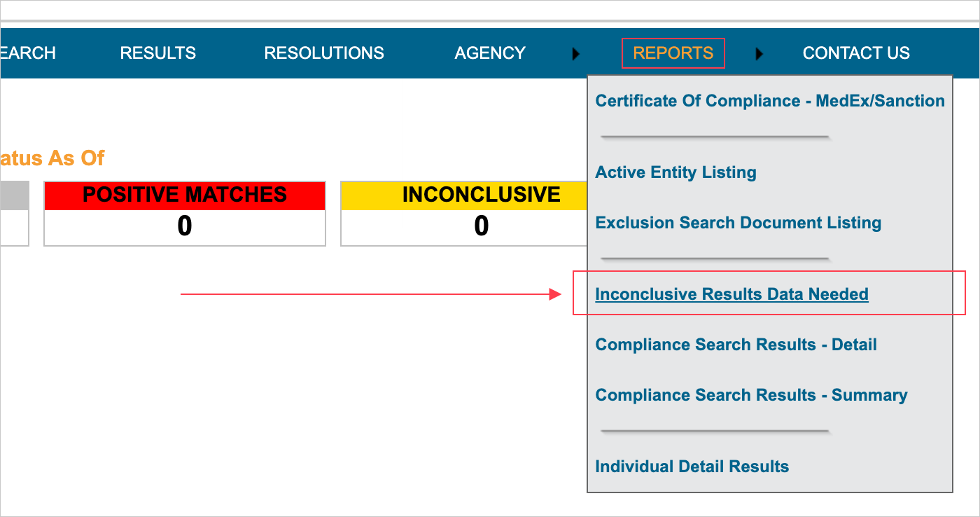The width and height of the screenshot is (980, 517).
Task: Click the zero count under POSITIVE MATCHES
Action: pos(185,226)
